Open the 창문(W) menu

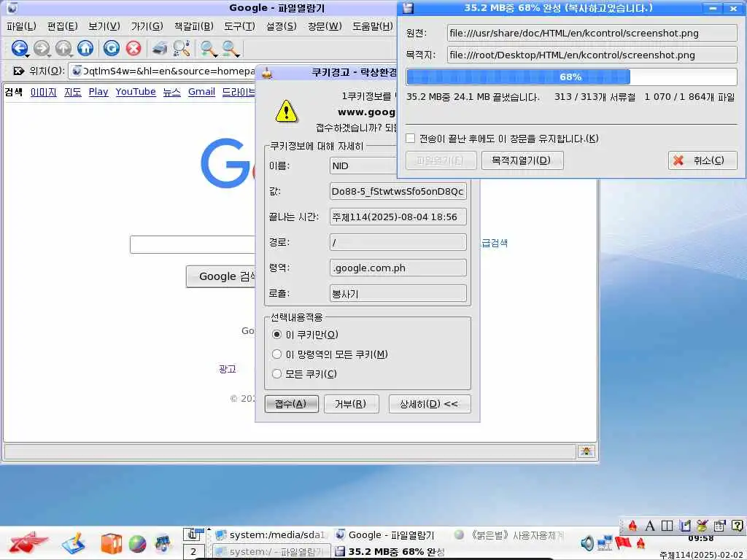point(325,26)
